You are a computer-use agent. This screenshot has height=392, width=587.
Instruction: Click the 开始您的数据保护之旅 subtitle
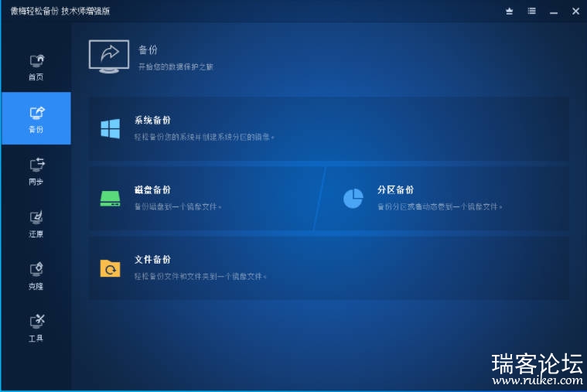(x=176, y=67)
